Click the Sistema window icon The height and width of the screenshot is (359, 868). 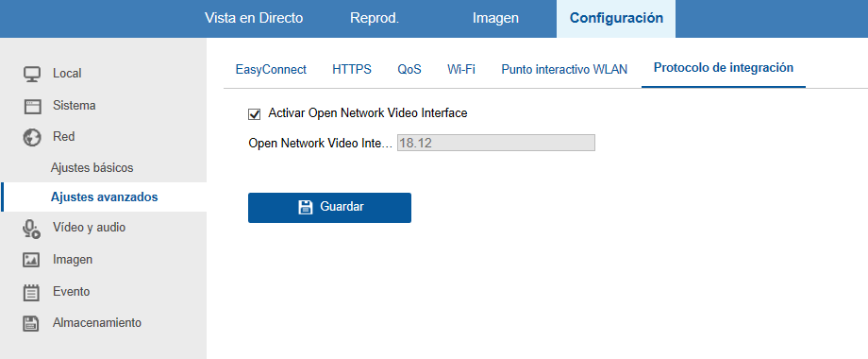(32, 107)
